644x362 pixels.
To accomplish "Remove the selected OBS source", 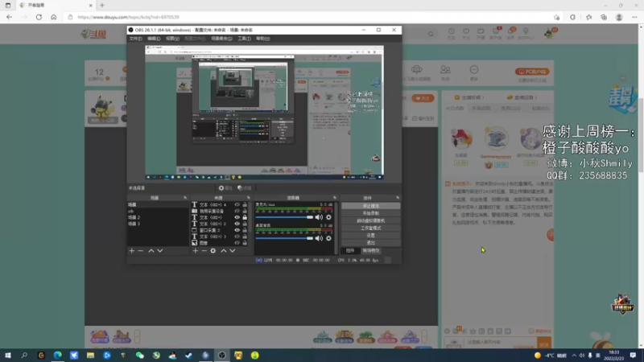I will tap(204, 250).
